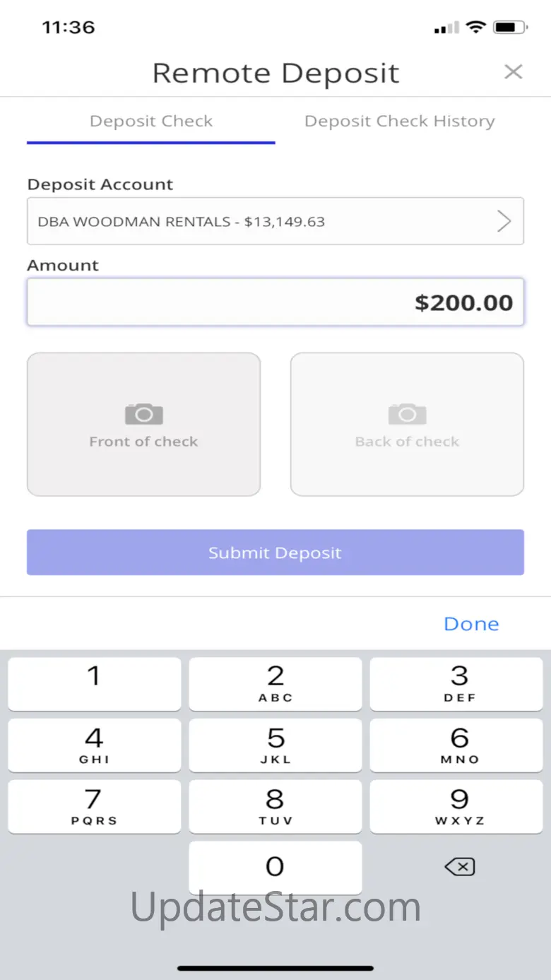551x980 pixels.
Task: Select the Deposit Check tab
Action: 151,122
